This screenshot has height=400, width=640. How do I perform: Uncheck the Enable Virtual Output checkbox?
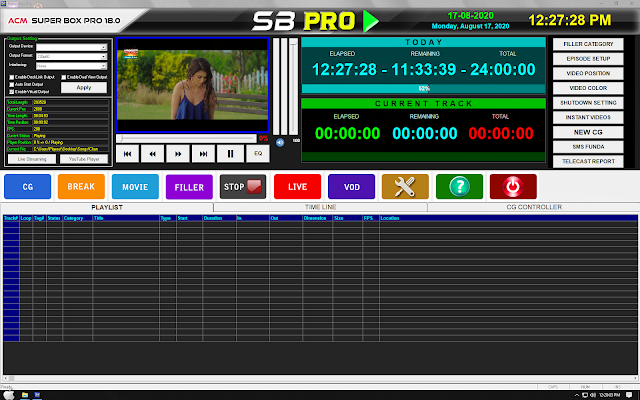[11, 92]
